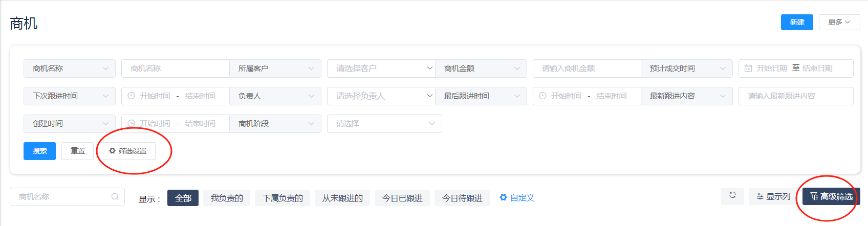The width and height of the screenshot is (868, 226).
Task: Open 筛选设置 gear settings
Action: point(128,151)
